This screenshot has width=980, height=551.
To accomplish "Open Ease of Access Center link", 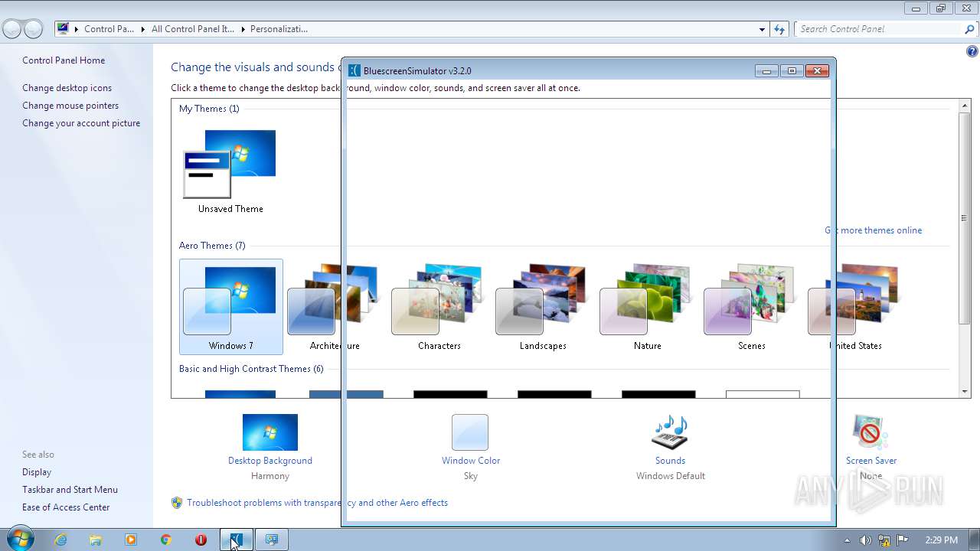I will tap(66, 507).
